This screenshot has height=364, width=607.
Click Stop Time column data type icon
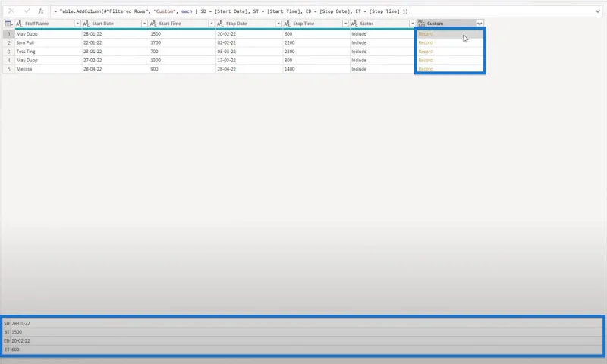point(288,24)
